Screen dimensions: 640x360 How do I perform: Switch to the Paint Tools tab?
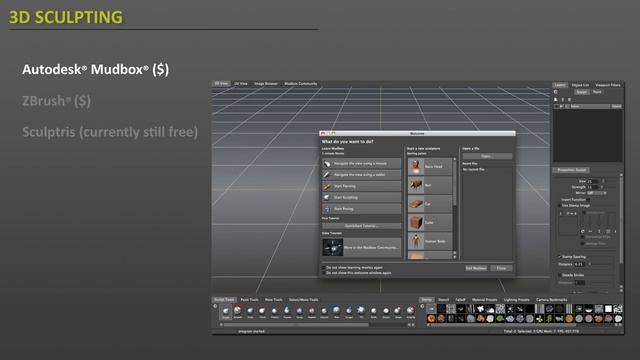point(249,300)
